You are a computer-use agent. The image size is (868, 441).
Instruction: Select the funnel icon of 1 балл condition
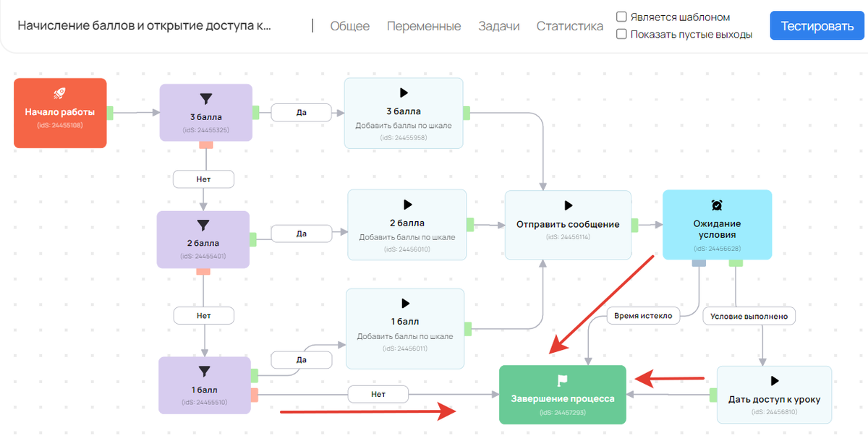tap(204, 371)
